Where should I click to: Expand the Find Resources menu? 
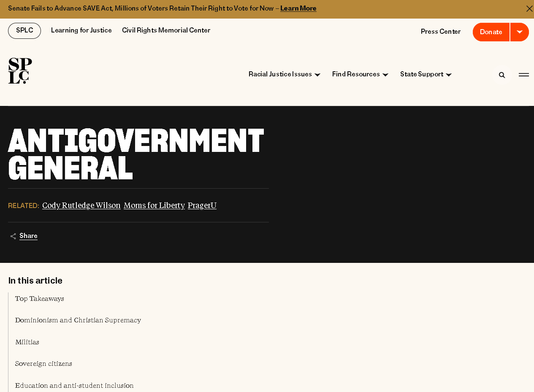click(360, 75)
